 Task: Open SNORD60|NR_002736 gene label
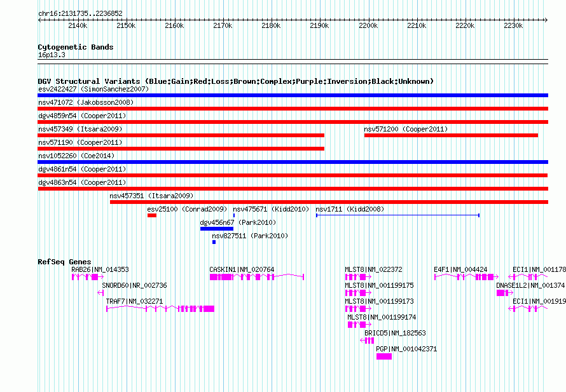pyautogui.click(x=134, y=285)
